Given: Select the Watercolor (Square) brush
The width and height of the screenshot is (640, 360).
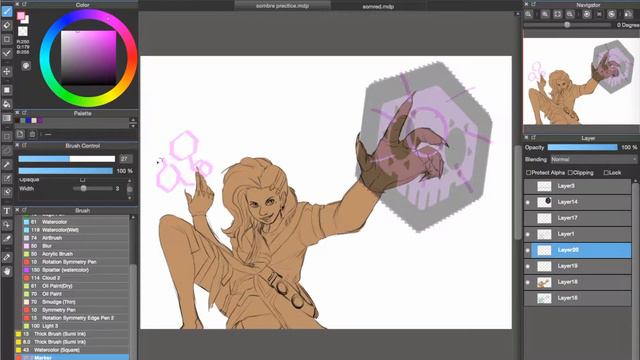Looking at the screenshot, I should pos(72,350).
